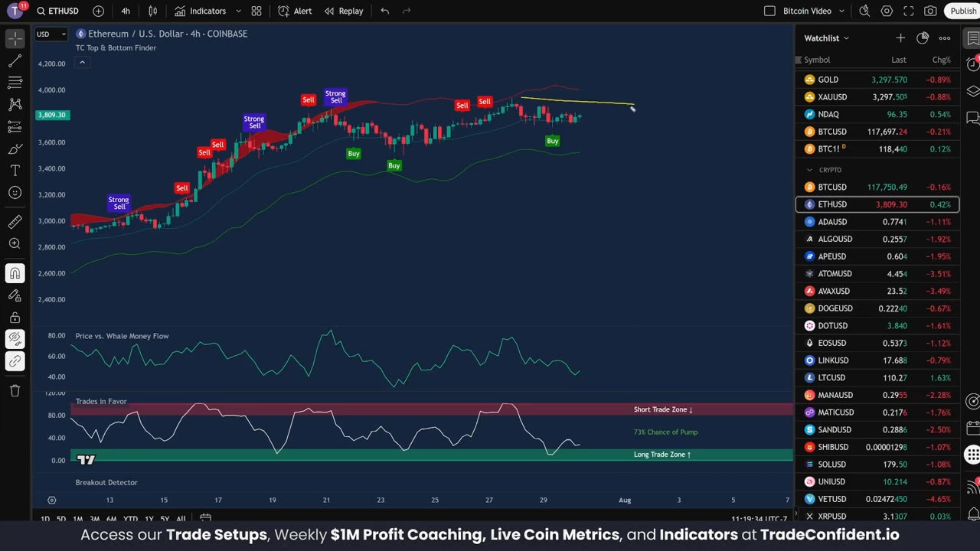Toggle stay in drawing mode
Screen dimensions: 980x551
coord(15,295)
